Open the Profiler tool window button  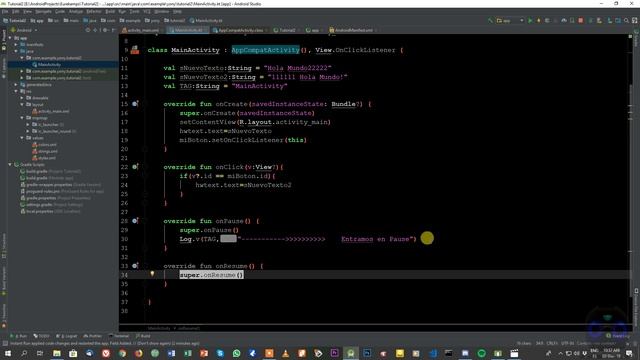[x=93, y=336]
